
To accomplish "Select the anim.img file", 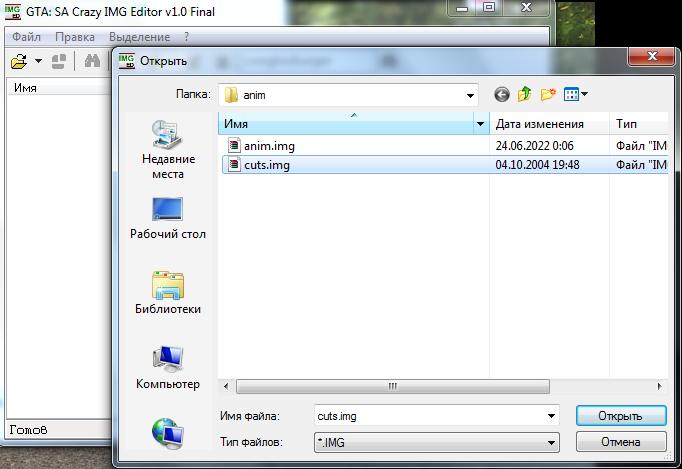I will tap(269, 146).
